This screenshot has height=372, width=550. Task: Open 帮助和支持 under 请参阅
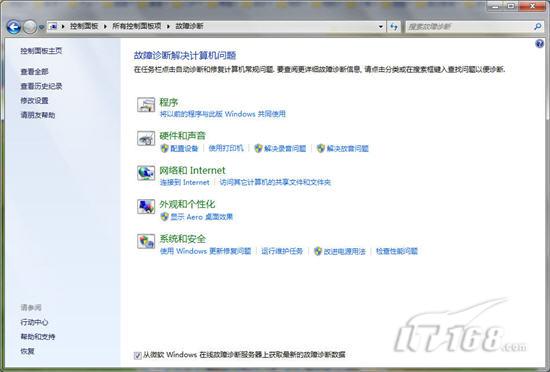[38, 337]
